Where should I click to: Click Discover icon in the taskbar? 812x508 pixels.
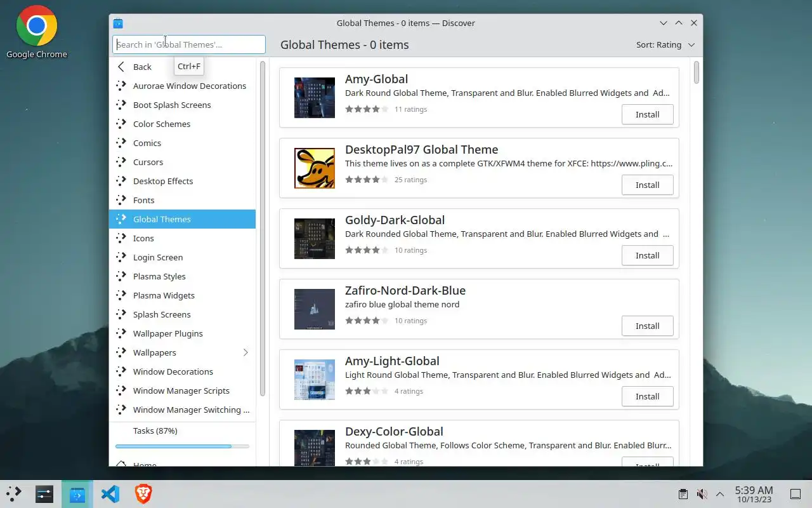pos(77,494)
